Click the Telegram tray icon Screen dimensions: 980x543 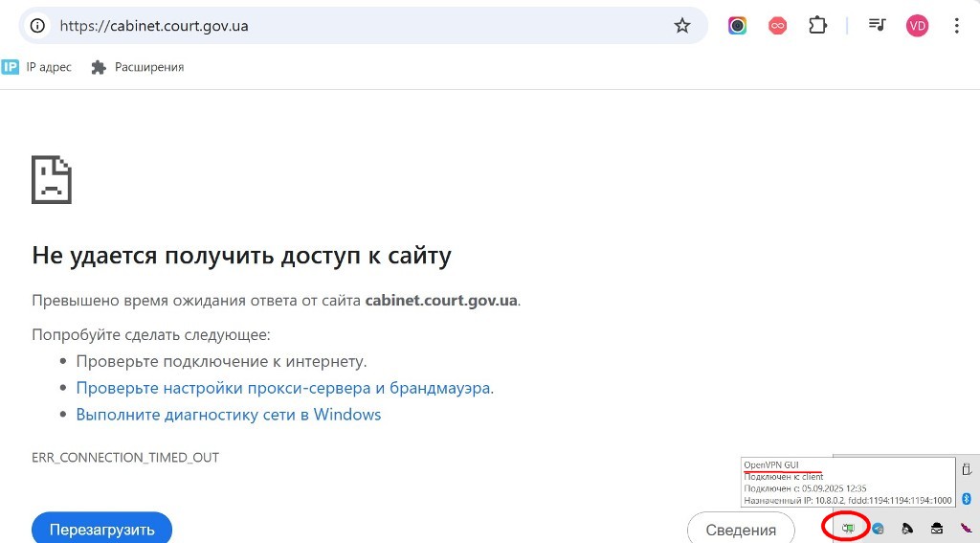pyautogui.click(x=878, y=529)
